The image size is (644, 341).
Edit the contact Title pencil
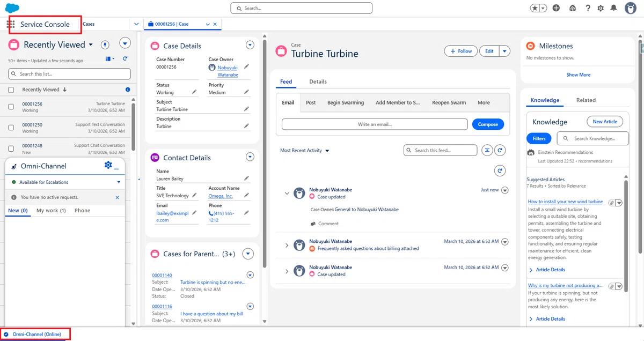194,195
